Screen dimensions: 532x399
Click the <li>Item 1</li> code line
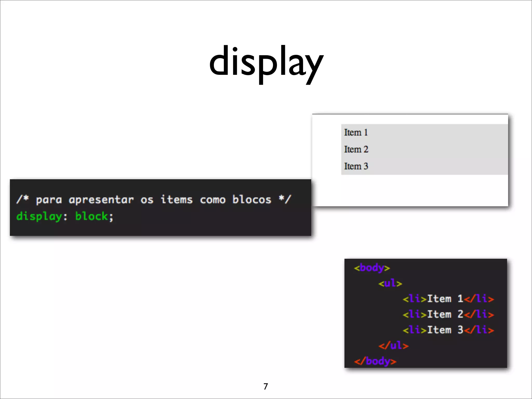(x=448, y=299)
